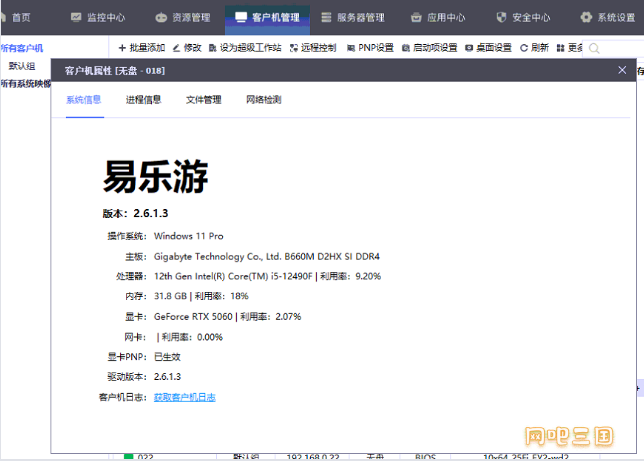This screenshot has width=644, height=461.
Task: Open 桌面设置 desktop settings
Action: point(488,48)
